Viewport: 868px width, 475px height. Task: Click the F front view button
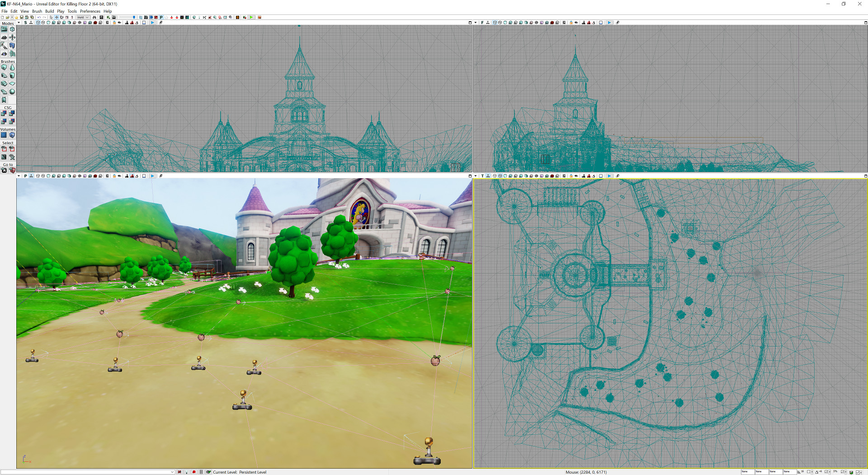click(482, 23)
